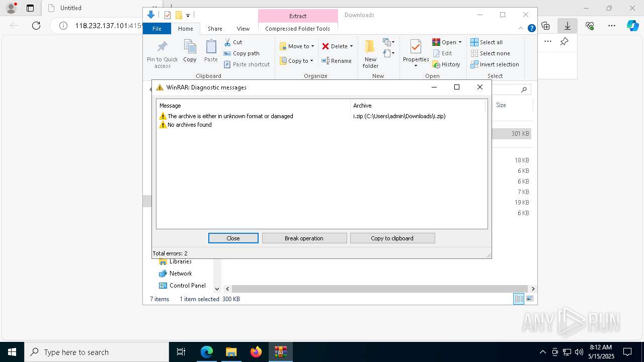Click the search magnifier in Explorer

[x=524, y=89]
